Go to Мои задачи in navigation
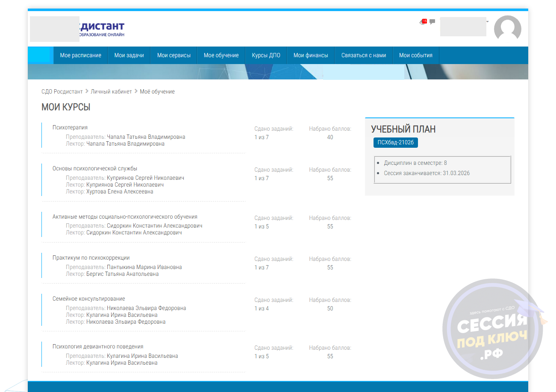Image resolution: width=556 pixels, height=392 pixels. tap(129, 55)
